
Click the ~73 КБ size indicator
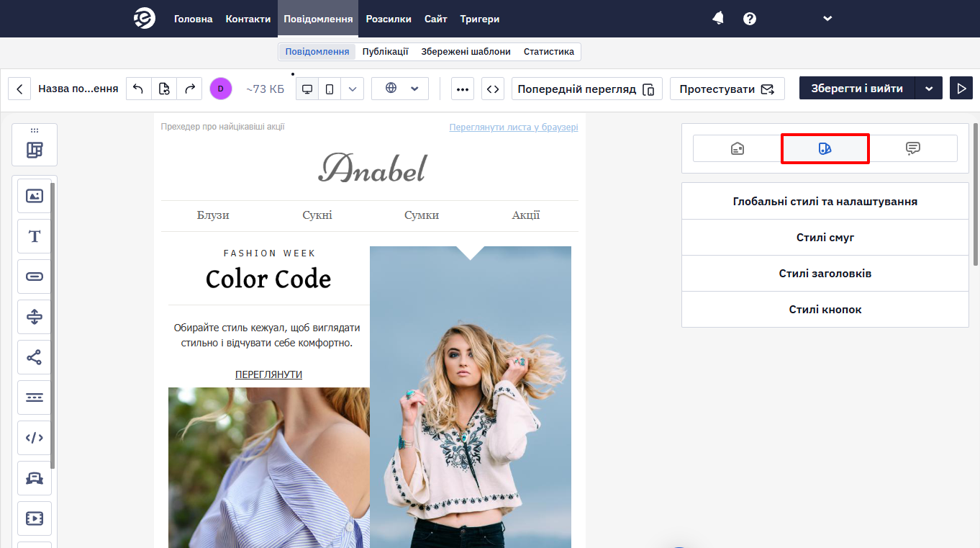click(x=265, y=89)
